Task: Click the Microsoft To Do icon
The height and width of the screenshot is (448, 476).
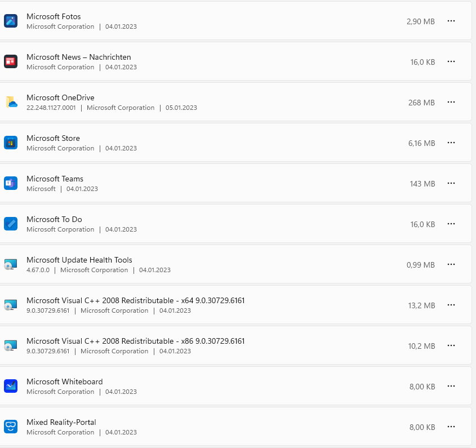Action: coord(11,224)
